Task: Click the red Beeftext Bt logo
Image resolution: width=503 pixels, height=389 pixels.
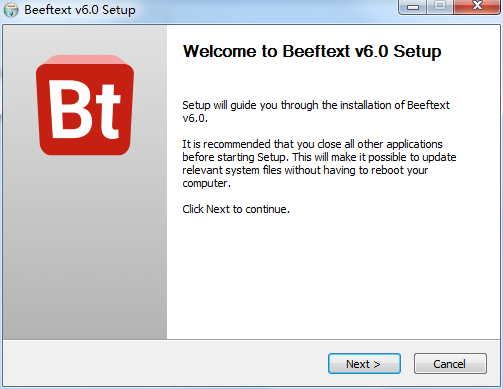Action: [x=85, y=105]
